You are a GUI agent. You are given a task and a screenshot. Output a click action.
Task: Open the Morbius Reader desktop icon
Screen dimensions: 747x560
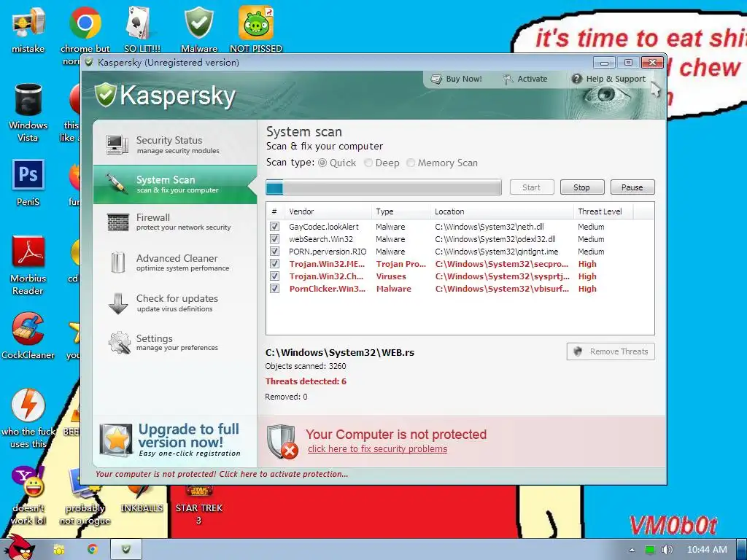(28, 265)
